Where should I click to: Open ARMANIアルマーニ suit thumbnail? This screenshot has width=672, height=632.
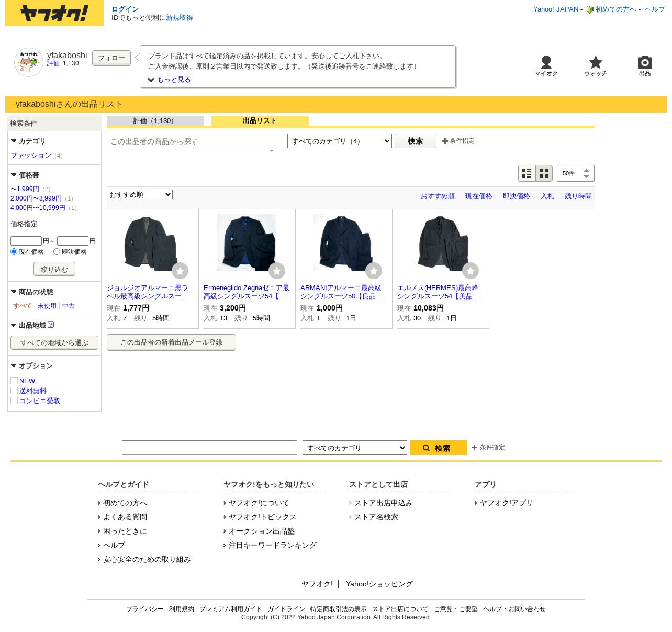[x=343, y=242]
